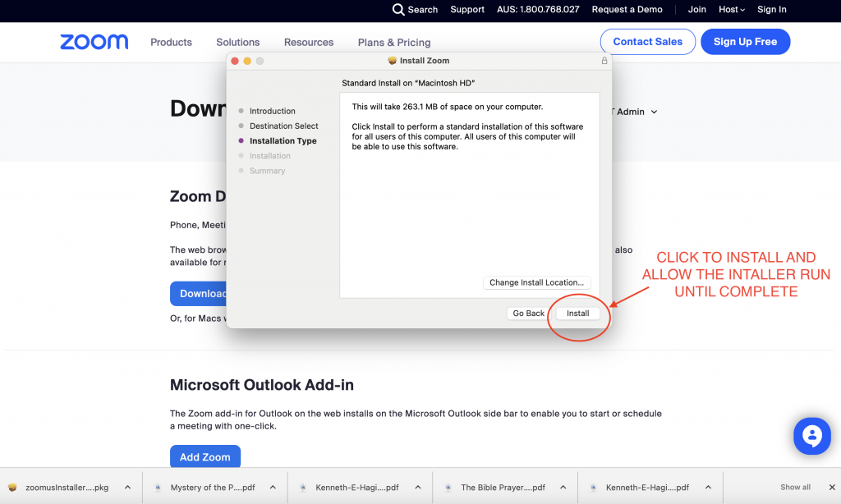The width and height of the screenshot is (841, 504).
Task: Open options arrow for The Bible Prayer pdf
Action: (563, 488)
